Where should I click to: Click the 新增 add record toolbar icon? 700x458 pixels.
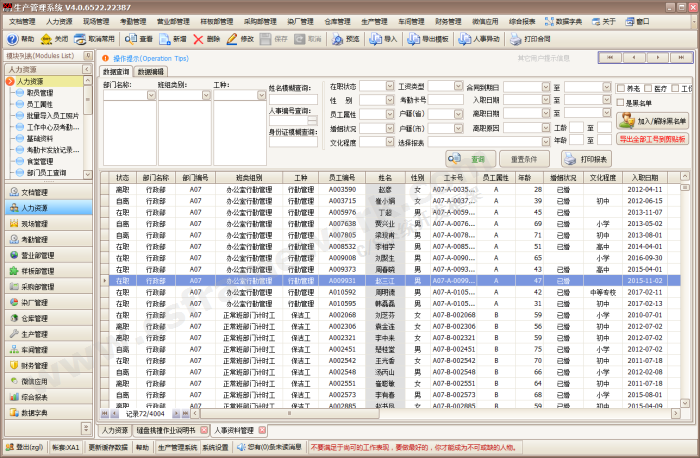172,39
